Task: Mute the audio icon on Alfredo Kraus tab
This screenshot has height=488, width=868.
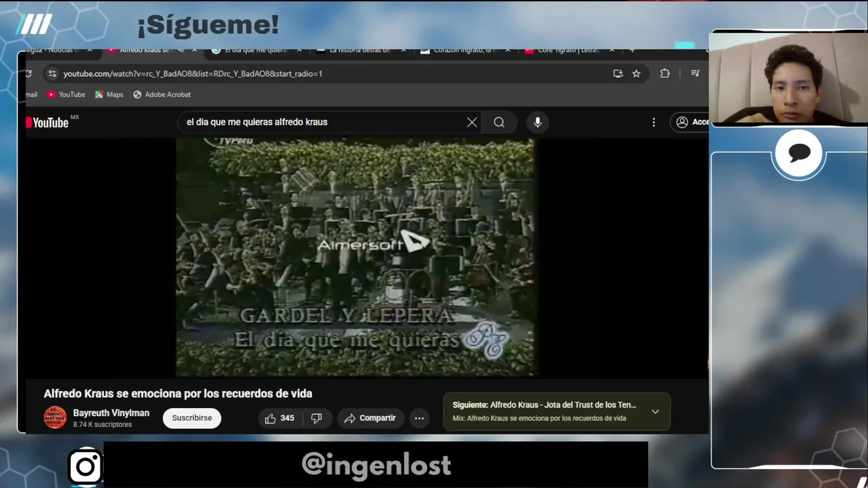Action: click(x=181, y=50)
